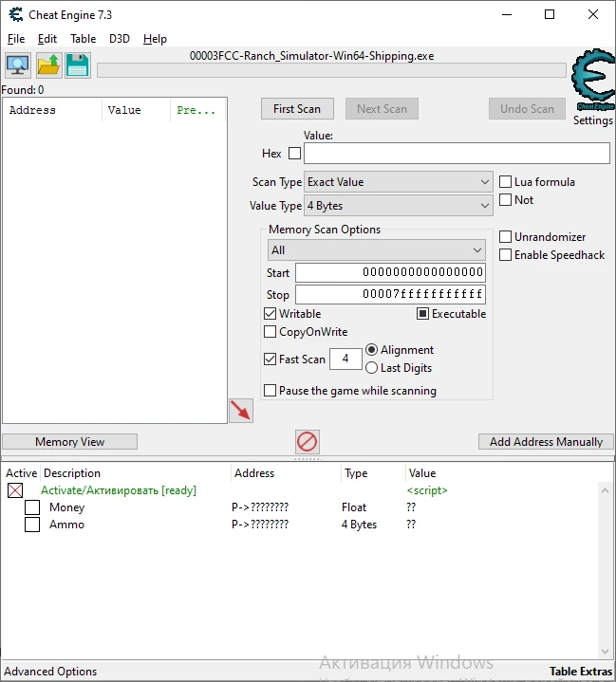Click the Next Scan button

pyautogui.click(x=382, y=109)
